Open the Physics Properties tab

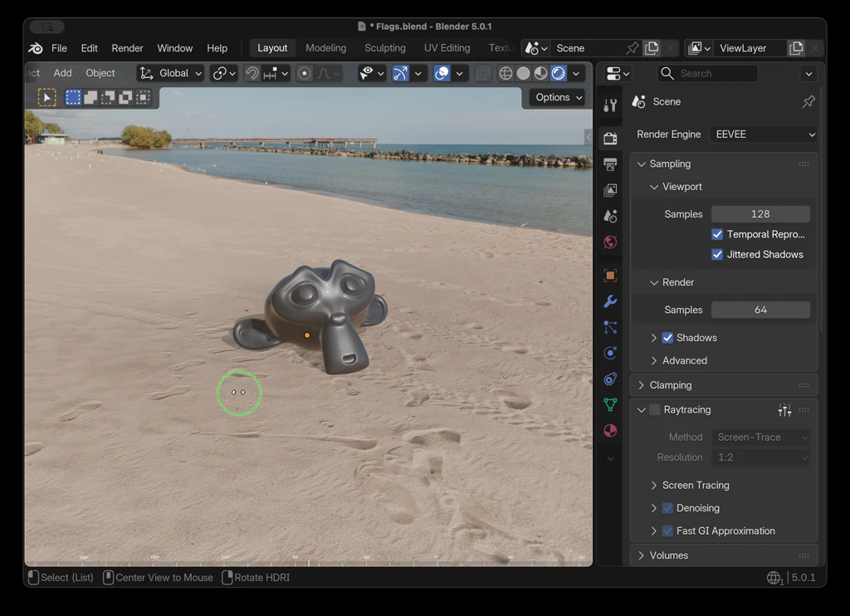tap(610, 353)
